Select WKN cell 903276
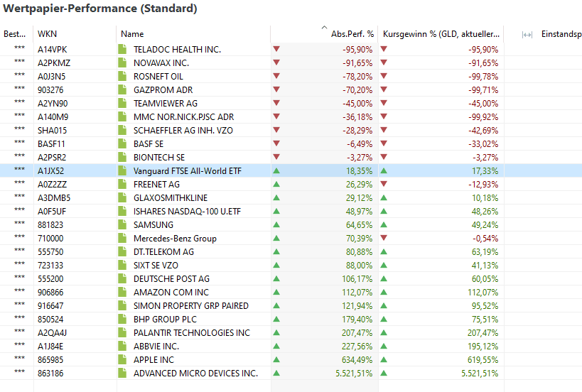The image size is (582, 392). pos(50,90)
